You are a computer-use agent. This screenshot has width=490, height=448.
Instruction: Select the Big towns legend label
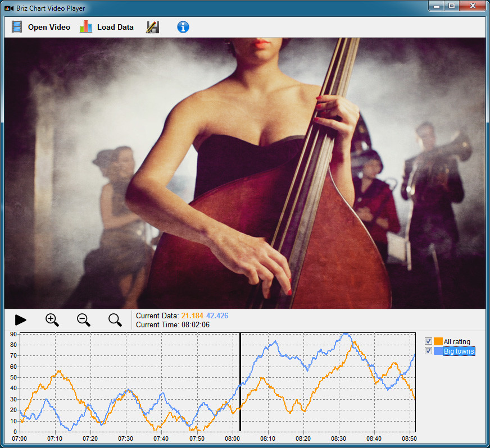click(x=459, y=351)
